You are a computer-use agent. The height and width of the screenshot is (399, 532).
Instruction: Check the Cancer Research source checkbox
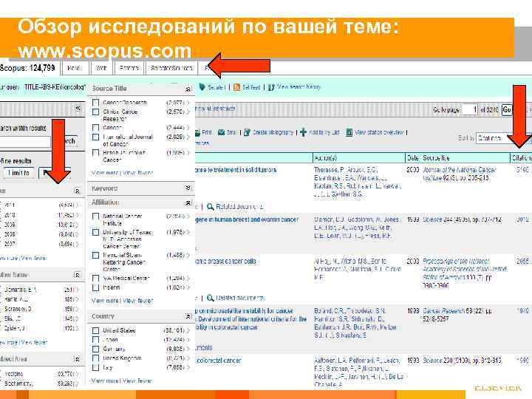[95, 103]
